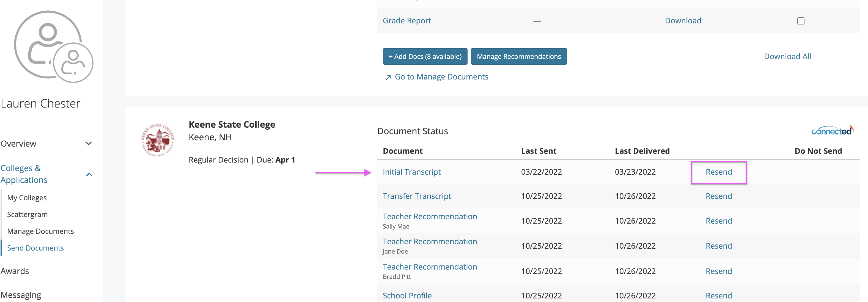Click the Document Status heading
Viewport: 868px width, 302px height.
pos(413,131)
